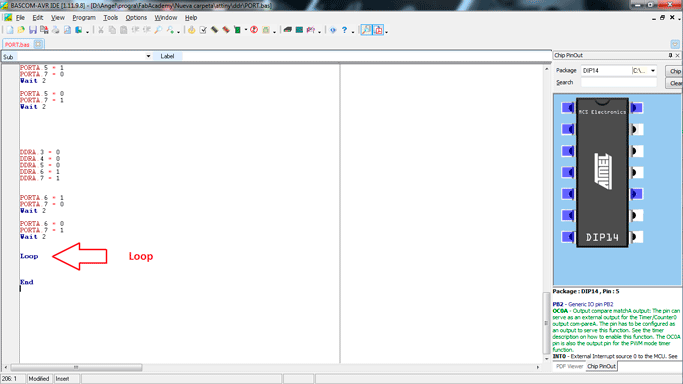This screenshot has width=683, height=384.
Task: Click the Copy toolbar icon
Action: pyautogui.click(x=112, y=30)
